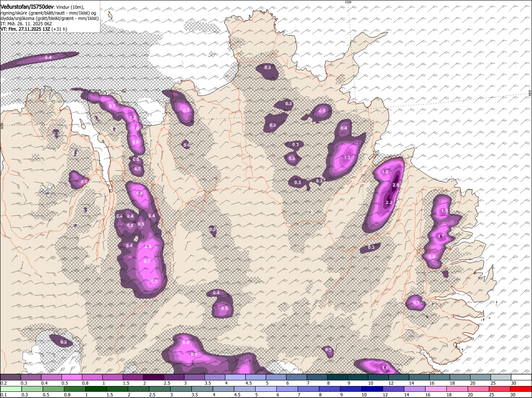The image size is (532, 398).
Task: Click the 2.2 precipitation value on map
Action: pos(389,202)
